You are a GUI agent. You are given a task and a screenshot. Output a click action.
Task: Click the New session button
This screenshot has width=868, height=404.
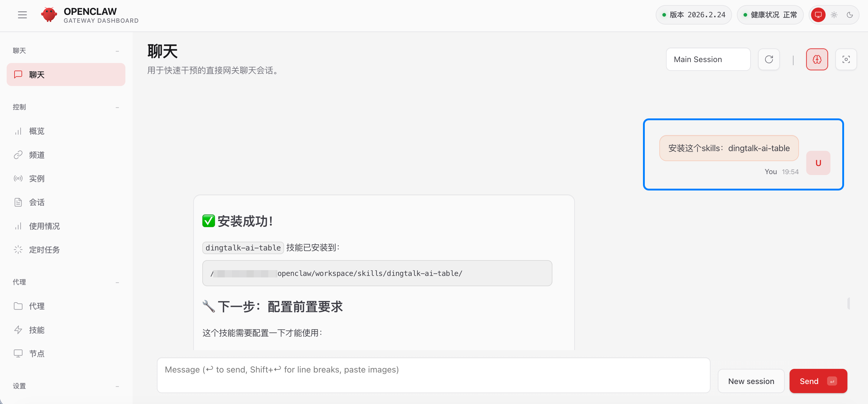point(751,381)
